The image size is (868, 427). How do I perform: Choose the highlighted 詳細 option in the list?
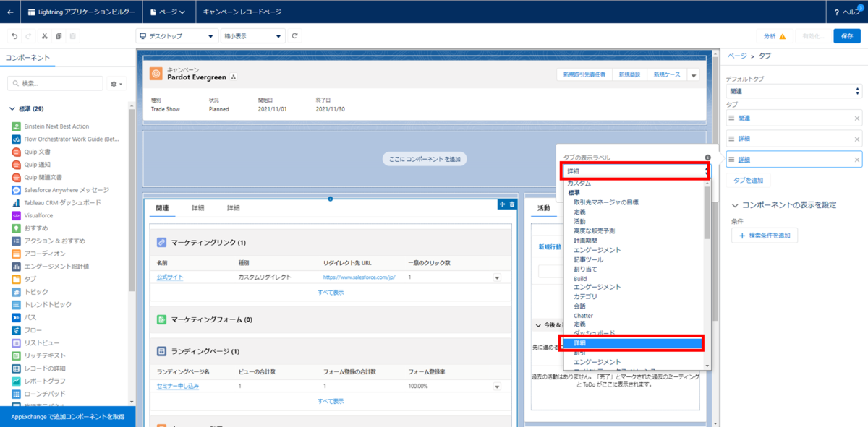tap(631, 343)
